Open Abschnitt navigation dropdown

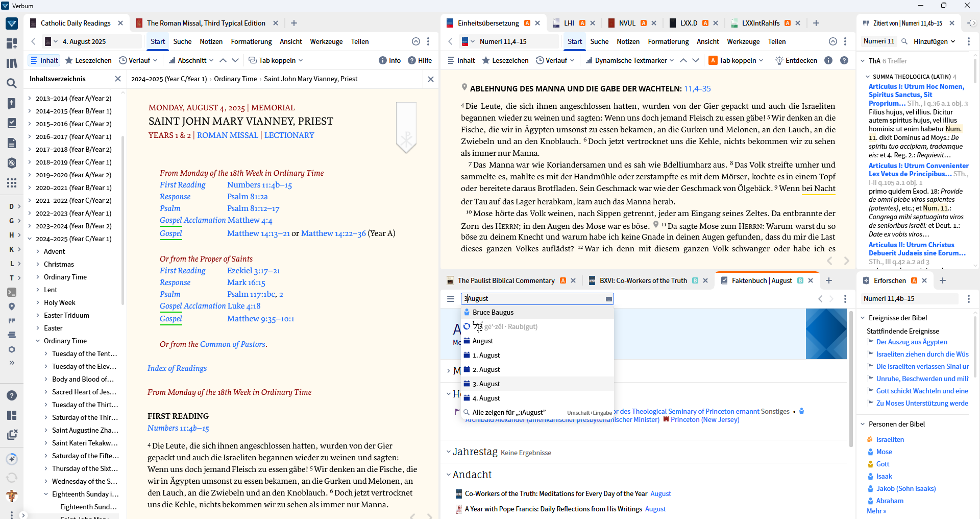pyautogui.click(x=191, y=60)
